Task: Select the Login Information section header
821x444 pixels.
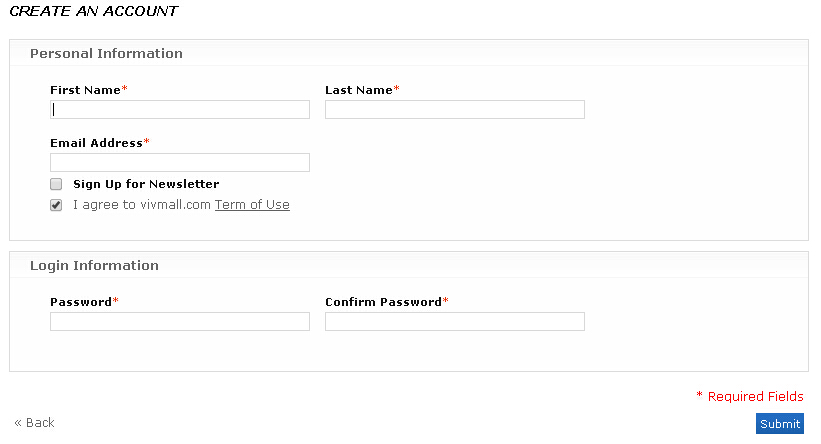Action: (94, 266)
